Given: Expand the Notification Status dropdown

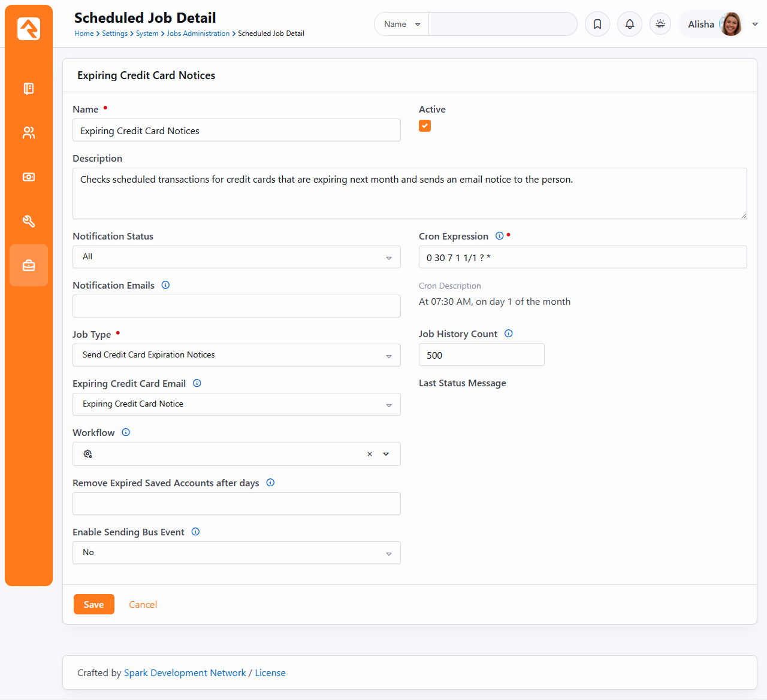Looking at the screenshot, I should tap(236, 257).
